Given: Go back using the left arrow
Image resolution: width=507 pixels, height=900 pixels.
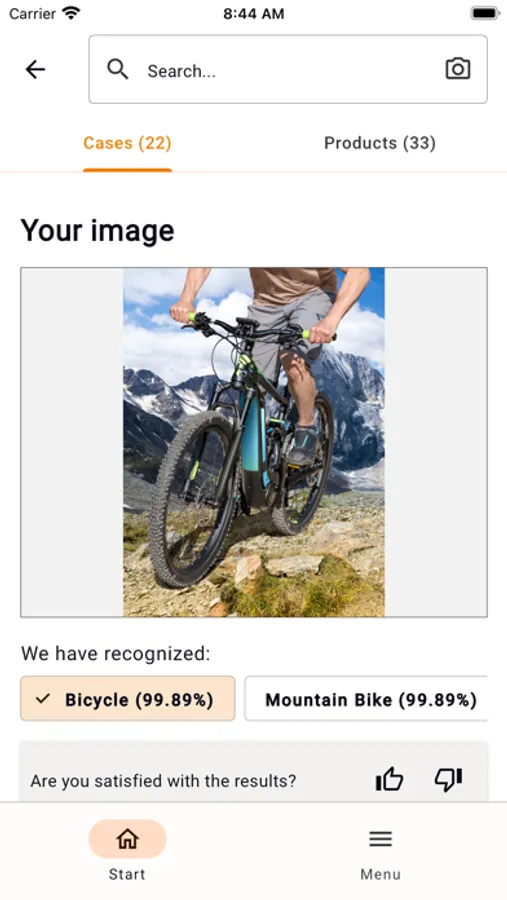Looking at the screenshot, I should click(35, 69).
